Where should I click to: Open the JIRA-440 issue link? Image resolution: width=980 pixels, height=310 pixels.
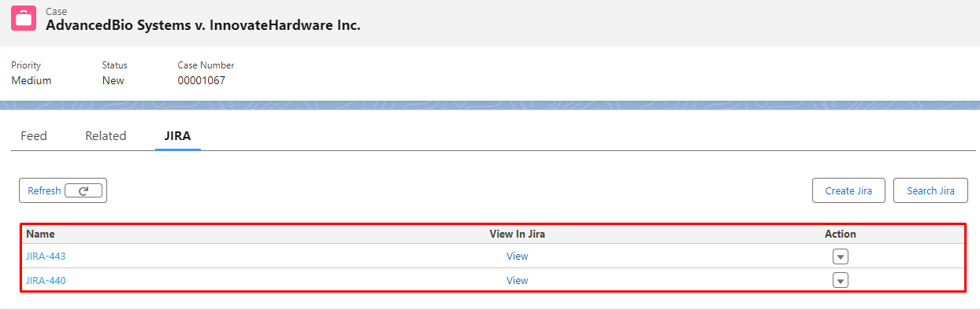pyautogui.click(x=46, y=281)
